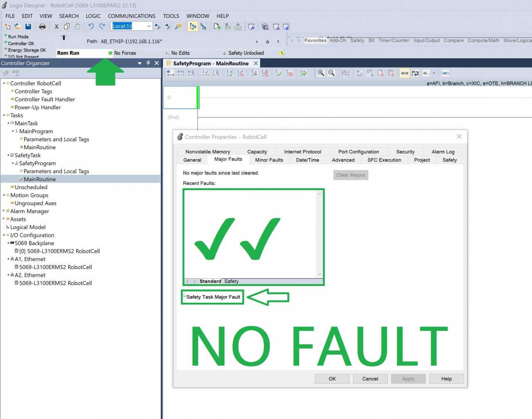This screenshot has width=532, height=419.
Task: Switch to the Date/Time tab
Action: click(x=308, y=160)
